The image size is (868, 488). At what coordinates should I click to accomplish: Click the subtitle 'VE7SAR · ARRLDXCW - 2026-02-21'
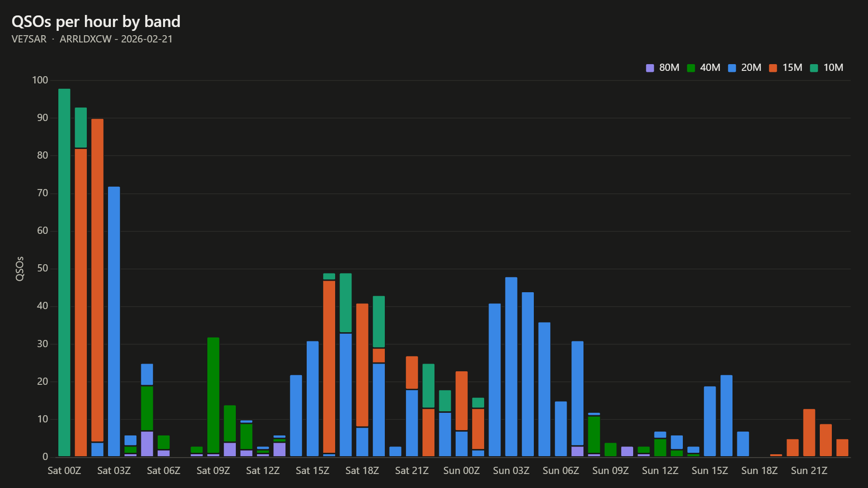pyautogui.click(x=92, y=39)
